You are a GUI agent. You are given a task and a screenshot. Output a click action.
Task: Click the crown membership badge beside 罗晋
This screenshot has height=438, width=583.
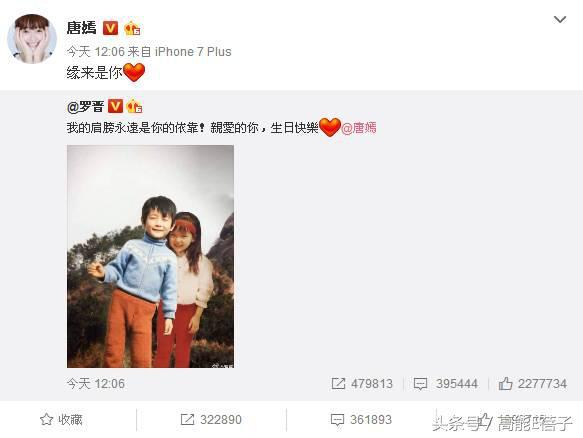[134, 106]
